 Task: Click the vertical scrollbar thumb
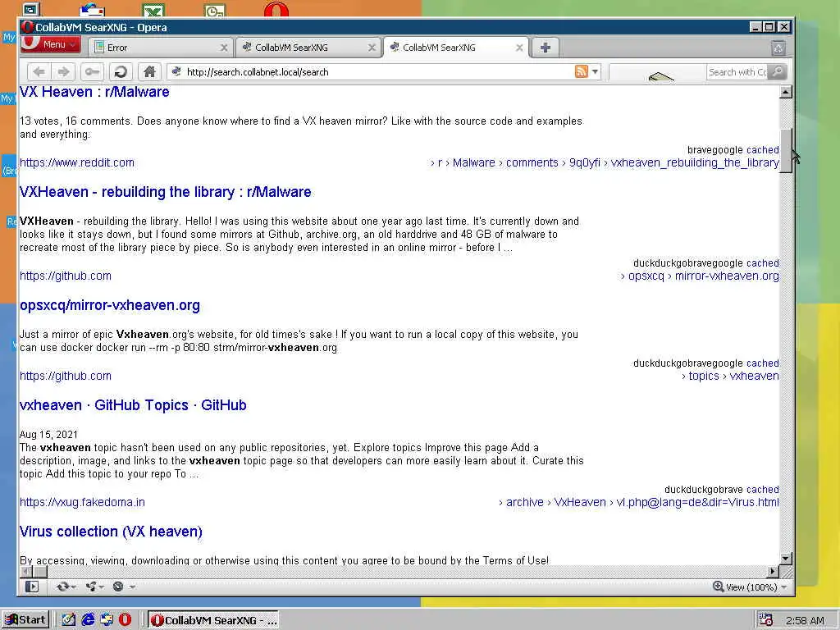point(785,151)
